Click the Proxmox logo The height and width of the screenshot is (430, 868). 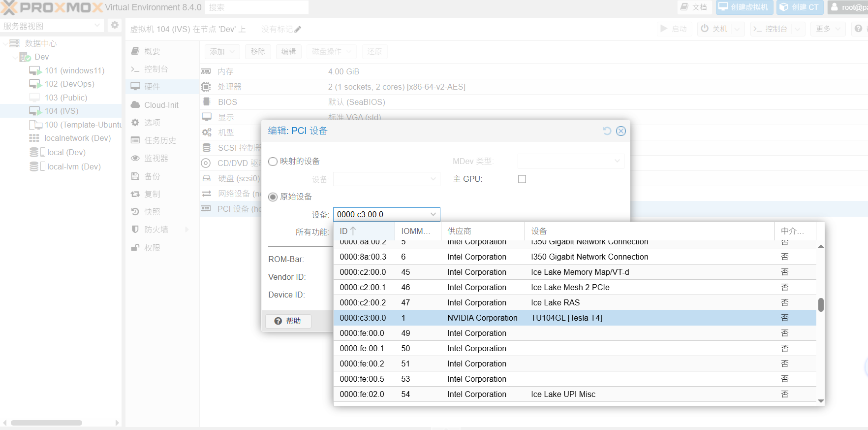pyautogui.click(x=52, y=7)
